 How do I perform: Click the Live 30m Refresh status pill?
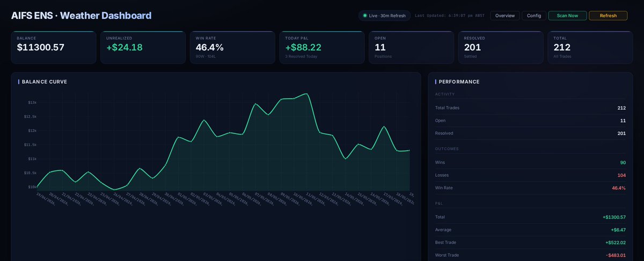pyautogui.click(x=385, y=16)
